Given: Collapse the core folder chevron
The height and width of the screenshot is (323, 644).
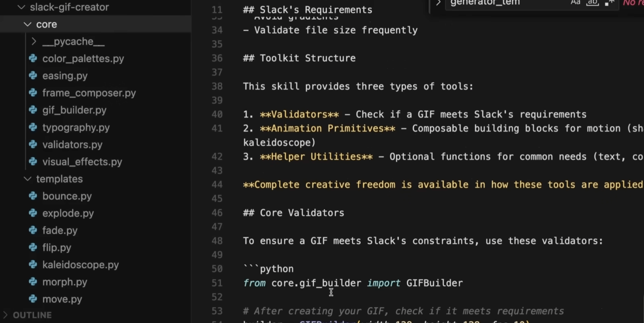Looking at the screenshot, I should coord(27,24).
